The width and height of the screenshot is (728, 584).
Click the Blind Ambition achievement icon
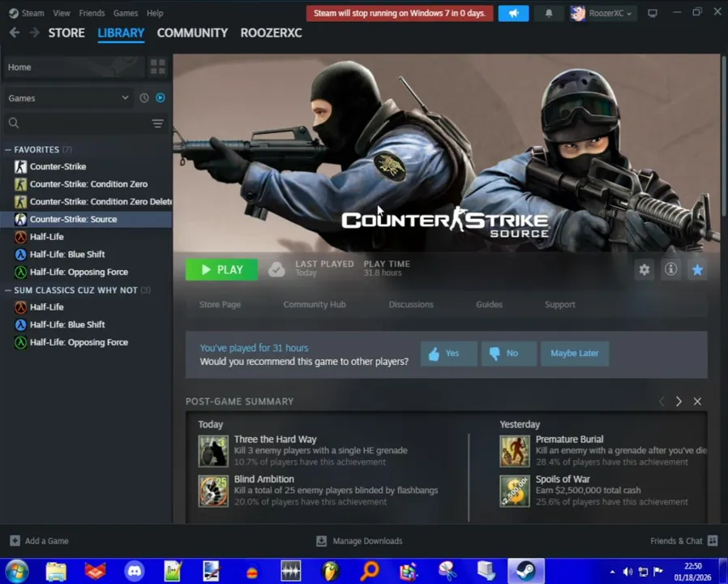pos(213,491)
